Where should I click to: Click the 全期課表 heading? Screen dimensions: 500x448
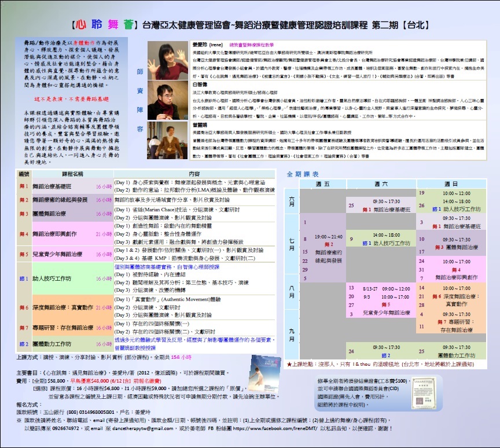pos(302,174)
